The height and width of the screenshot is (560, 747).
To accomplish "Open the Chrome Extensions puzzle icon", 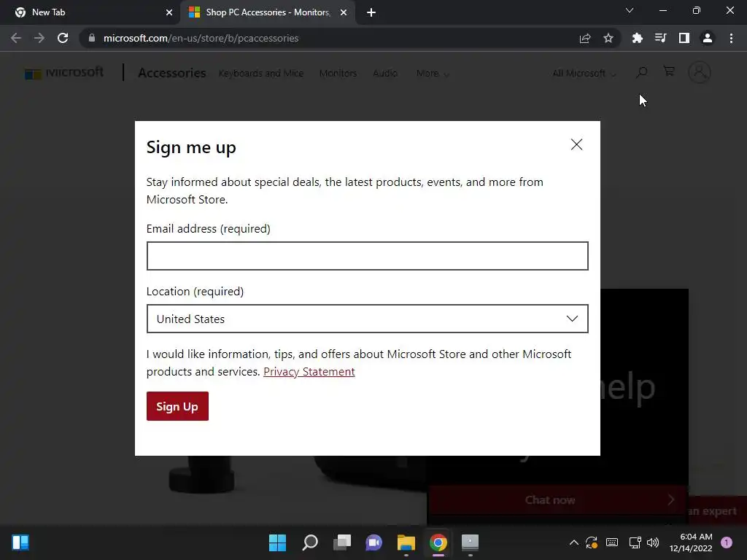I will point(637,38).
